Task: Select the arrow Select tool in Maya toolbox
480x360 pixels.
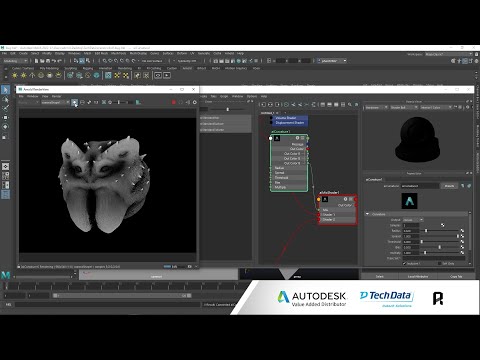Action: tap(5, 90)
